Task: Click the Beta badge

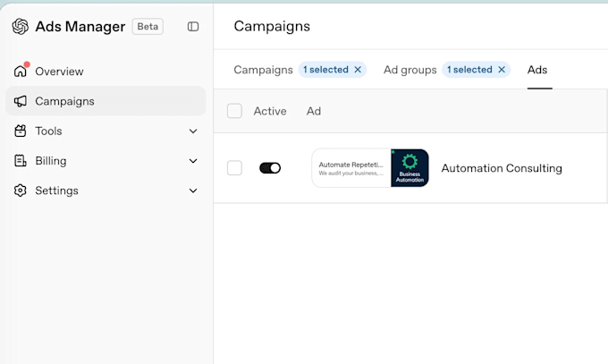Action: tap(148, 27)
